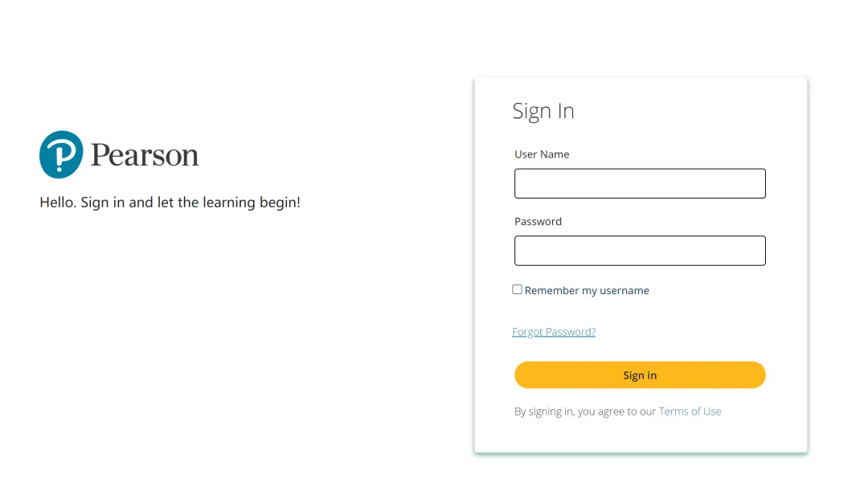Click the 'User Name' field label
The width and height of the screenshot is (868, 483).
click(542, 154)
